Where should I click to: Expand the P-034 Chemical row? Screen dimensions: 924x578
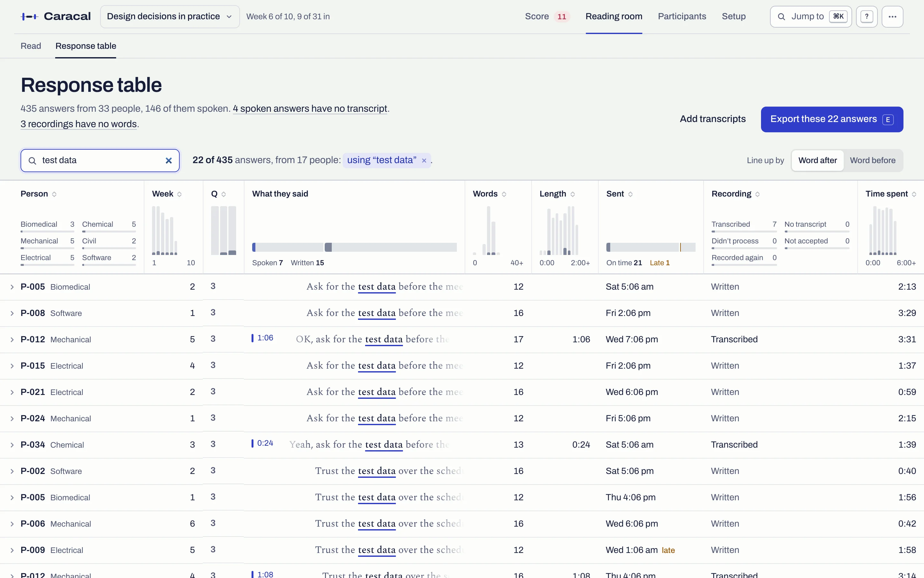[12, 445]
